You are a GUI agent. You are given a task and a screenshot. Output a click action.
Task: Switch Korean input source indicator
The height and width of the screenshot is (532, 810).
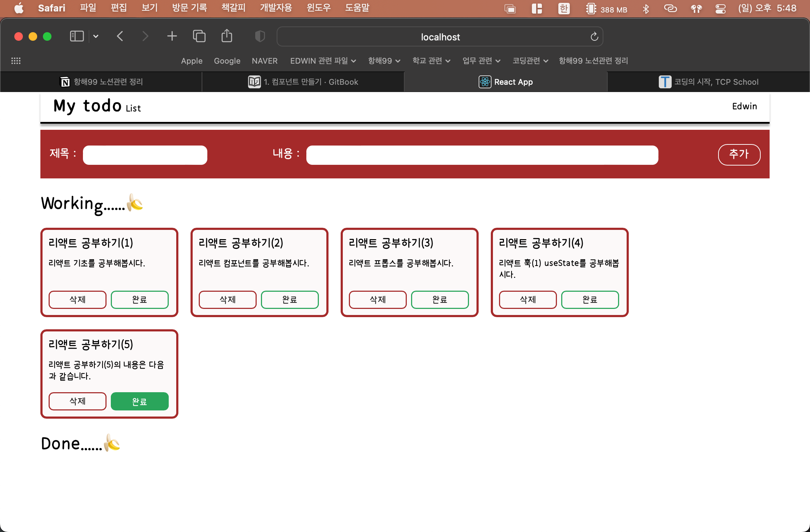(x=564, y=9)
